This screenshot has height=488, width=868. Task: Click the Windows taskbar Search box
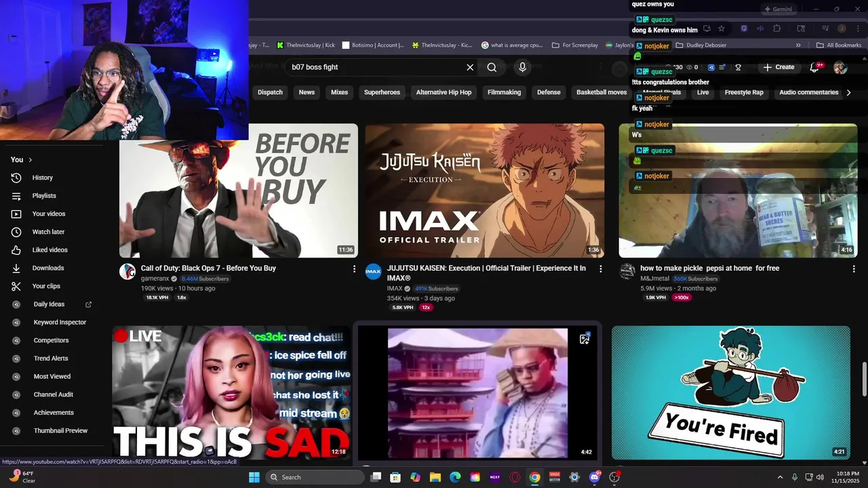pos(315,477)
